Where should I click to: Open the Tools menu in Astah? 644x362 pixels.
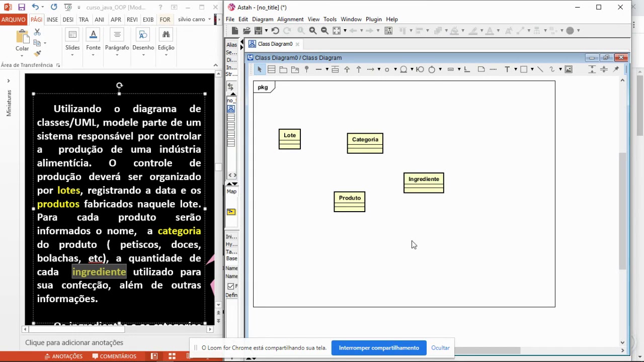click(330, 19)
